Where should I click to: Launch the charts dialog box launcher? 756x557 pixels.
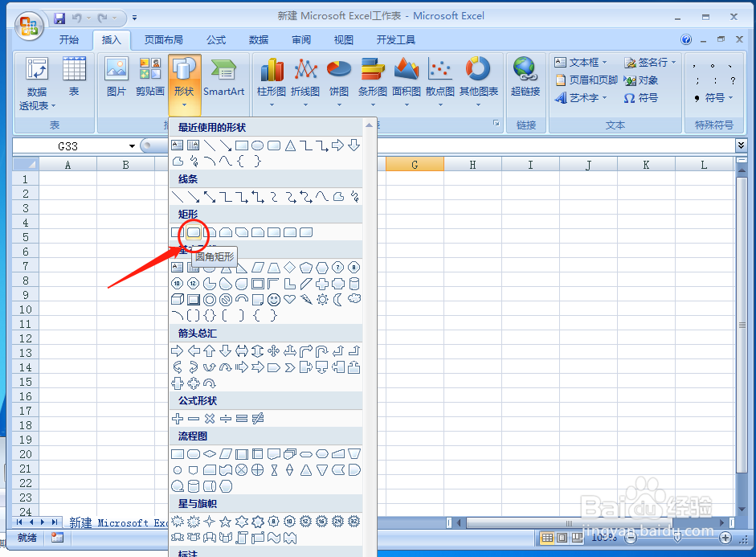497,124
